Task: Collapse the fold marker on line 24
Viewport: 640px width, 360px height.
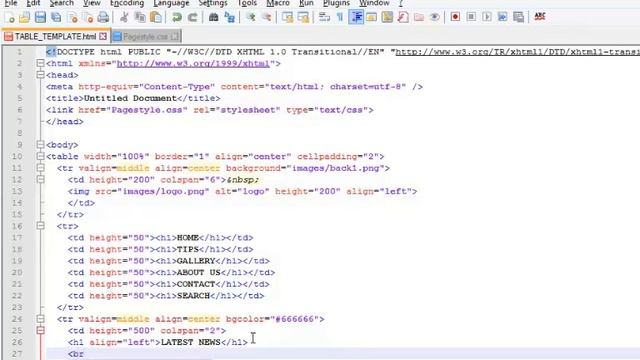Action: 40,319
